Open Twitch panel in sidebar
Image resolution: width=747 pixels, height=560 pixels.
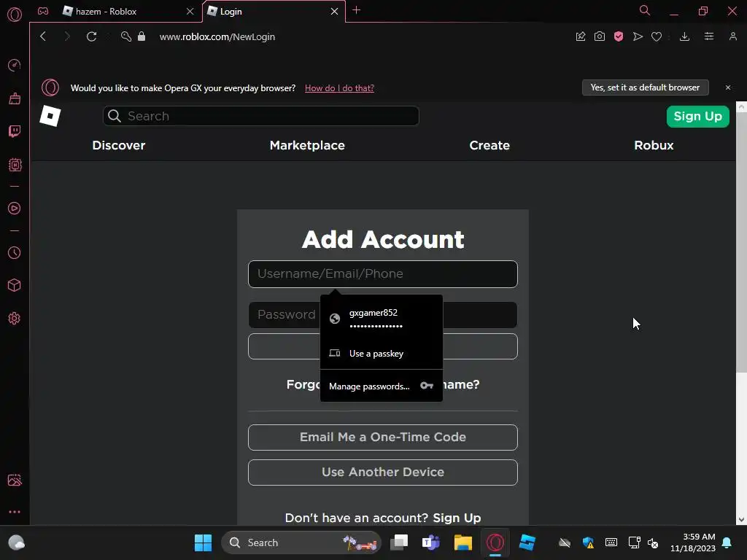pos(15,131)
